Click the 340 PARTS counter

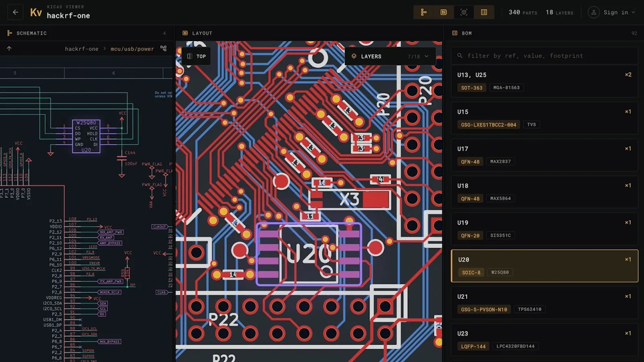pyautogui.click(x=523, y=12)
